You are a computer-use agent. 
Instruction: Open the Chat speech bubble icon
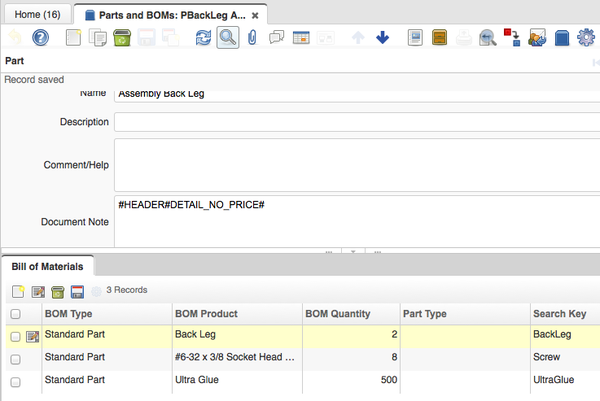277,38
